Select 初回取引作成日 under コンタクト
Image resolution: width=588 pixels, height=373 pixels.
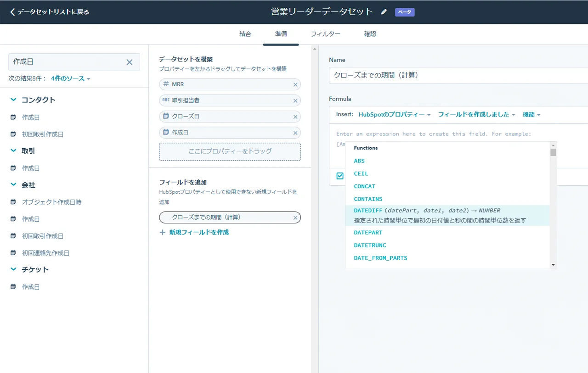[43, 134]
